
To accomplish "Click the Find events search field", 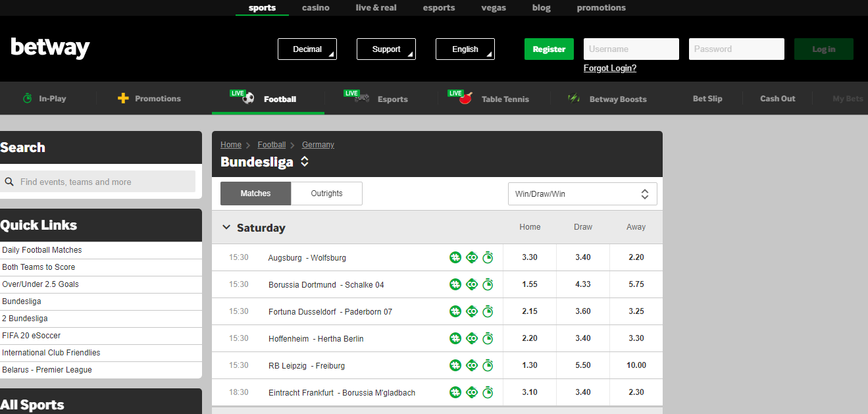I will 105,182.
